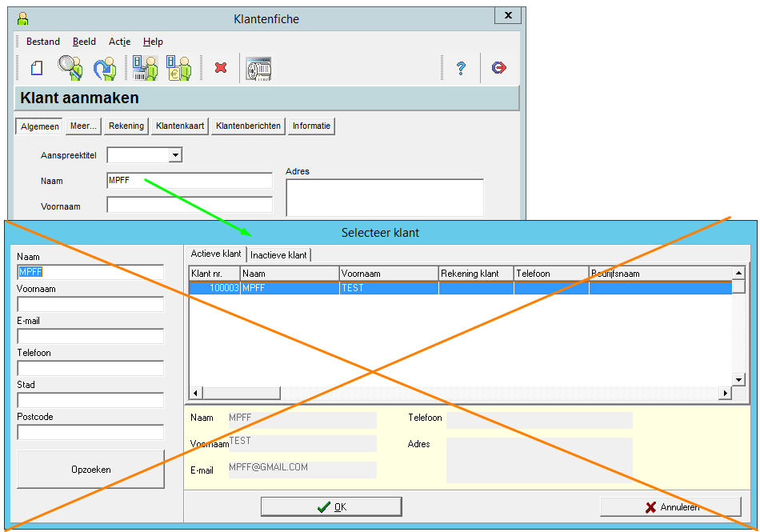
Task: Click the Voornaam field in Klantenfiche
Action: (190, 205)
